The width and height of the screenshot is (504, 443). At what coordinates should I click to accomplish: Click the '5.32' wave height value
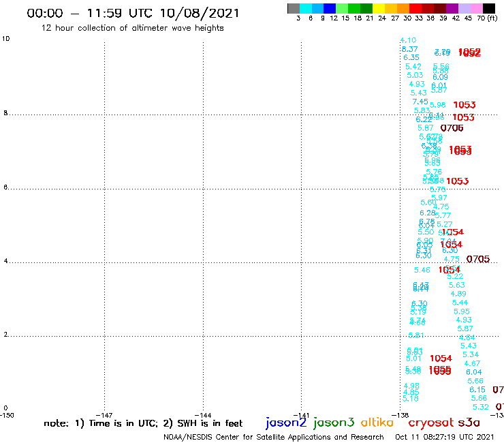481,407
